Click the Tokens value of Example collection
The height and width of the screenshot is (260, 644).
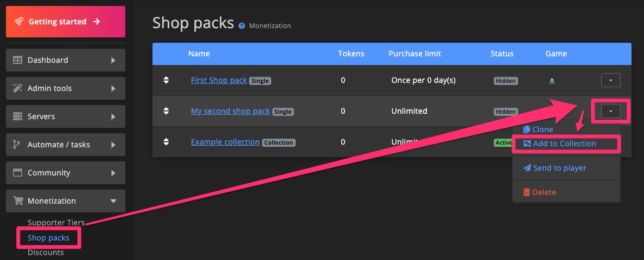pyautogui.click(x=343, y=142)
